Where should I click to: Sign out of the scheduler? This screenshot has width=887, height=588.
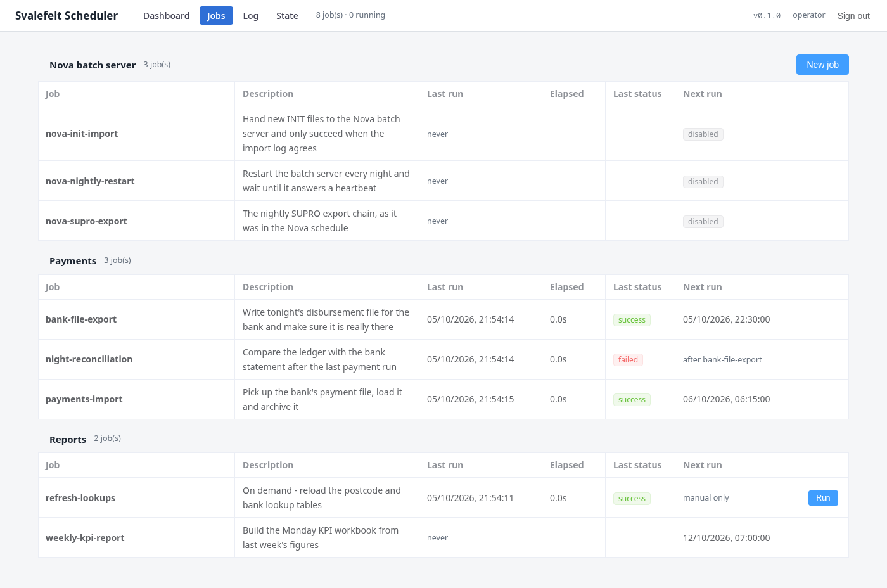click(853, 16)
